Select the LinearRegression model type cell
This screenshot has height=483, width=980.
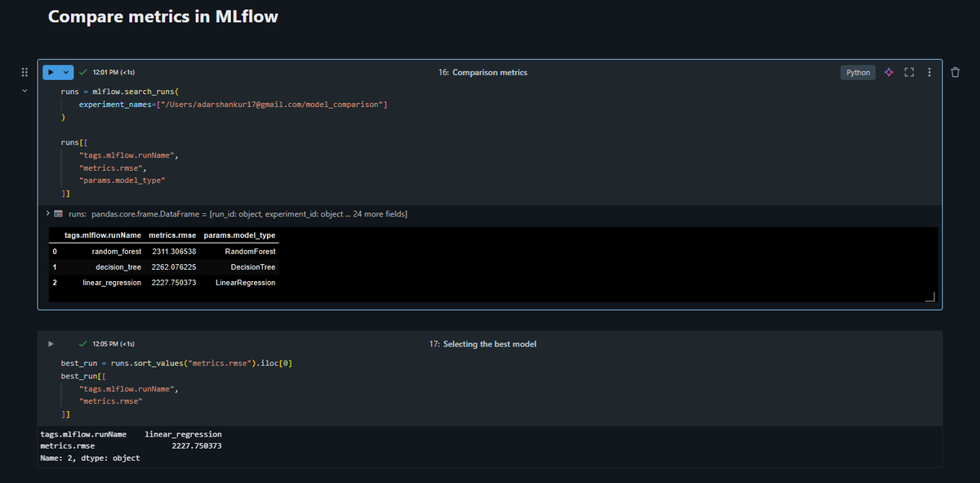pos(245,283)
